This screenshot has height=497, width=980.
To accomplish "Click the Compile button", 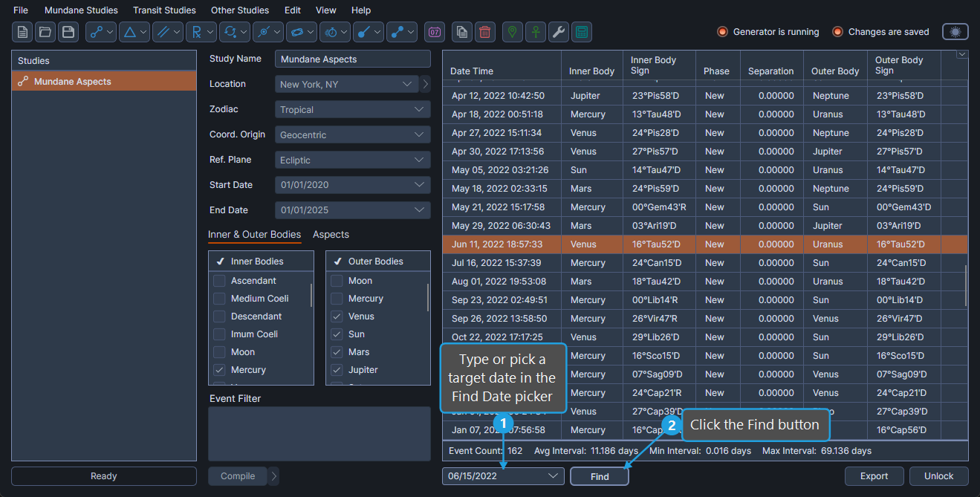I will pos(238,476).
